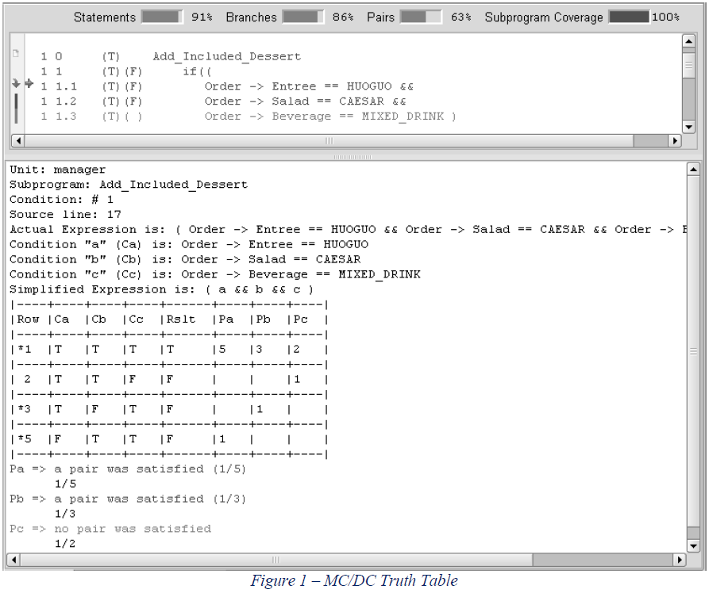The width and height of the screenshot is (709, 593).
Task: Click the 'Unit: manager' line
Action: pos(57,170)
